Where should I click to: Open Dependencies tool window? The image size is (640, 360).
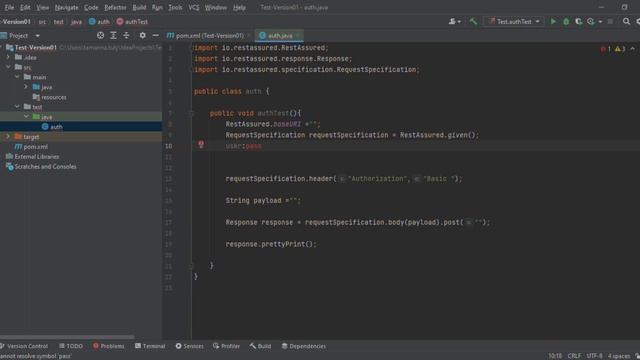coord(304,346)
